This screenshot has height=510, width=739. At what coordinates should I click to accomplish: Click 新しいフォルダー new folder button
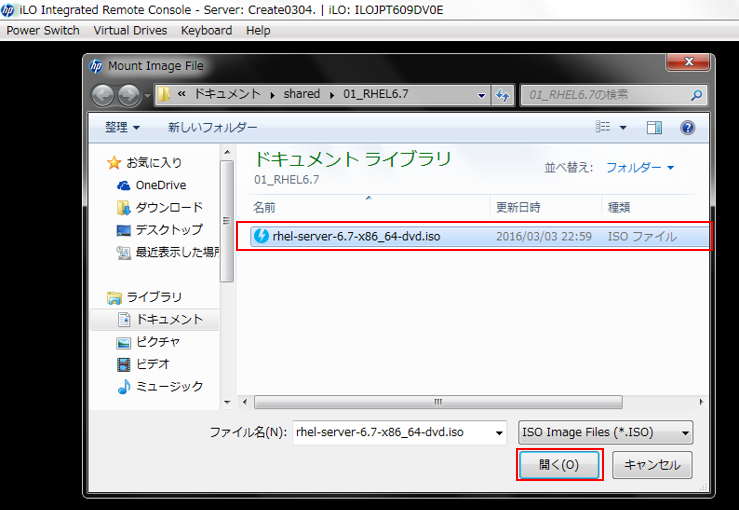[x=213, y=127]
